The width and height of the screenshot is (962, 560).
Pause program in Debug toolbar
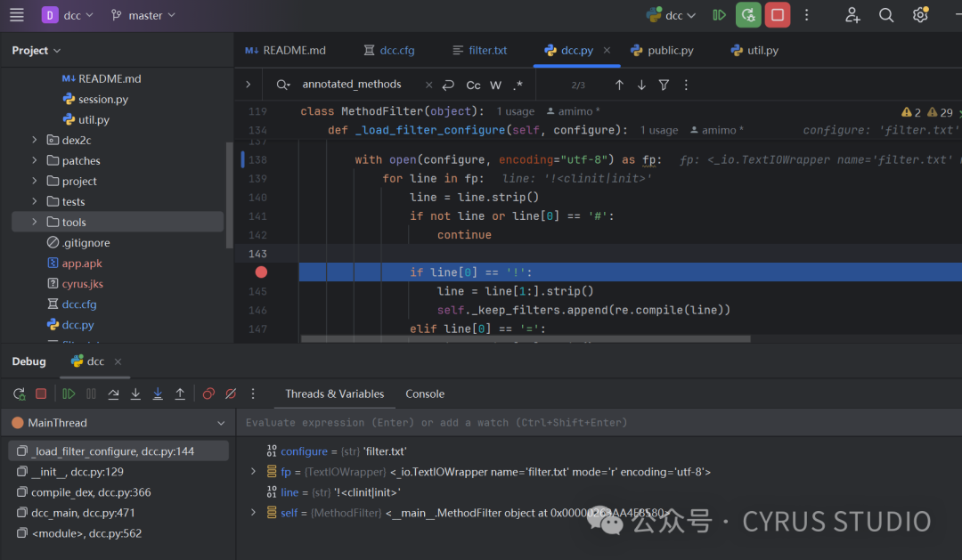pos(91,394)
